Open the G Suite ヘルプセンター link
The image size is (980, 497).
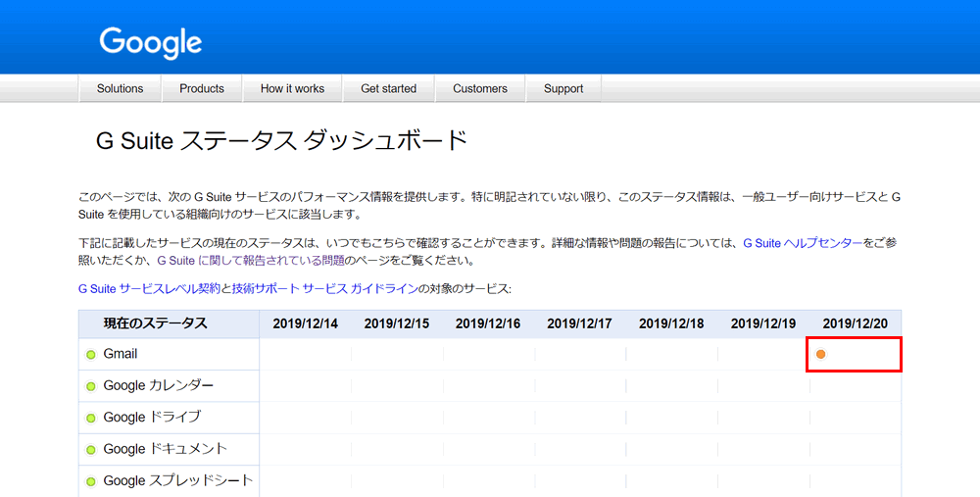click(803, 242)
